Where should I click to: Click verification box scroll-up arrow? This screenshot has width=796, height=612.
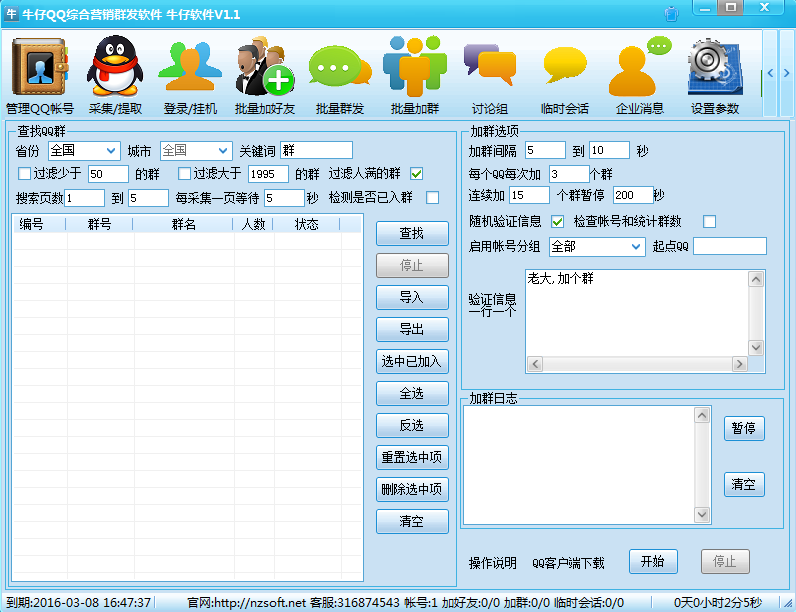(x=756, y=279)
